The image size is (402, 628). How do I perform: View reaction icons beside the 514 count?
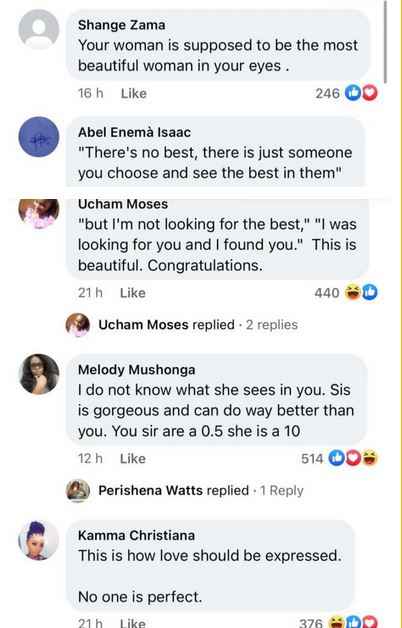click(x=353, y=458)
